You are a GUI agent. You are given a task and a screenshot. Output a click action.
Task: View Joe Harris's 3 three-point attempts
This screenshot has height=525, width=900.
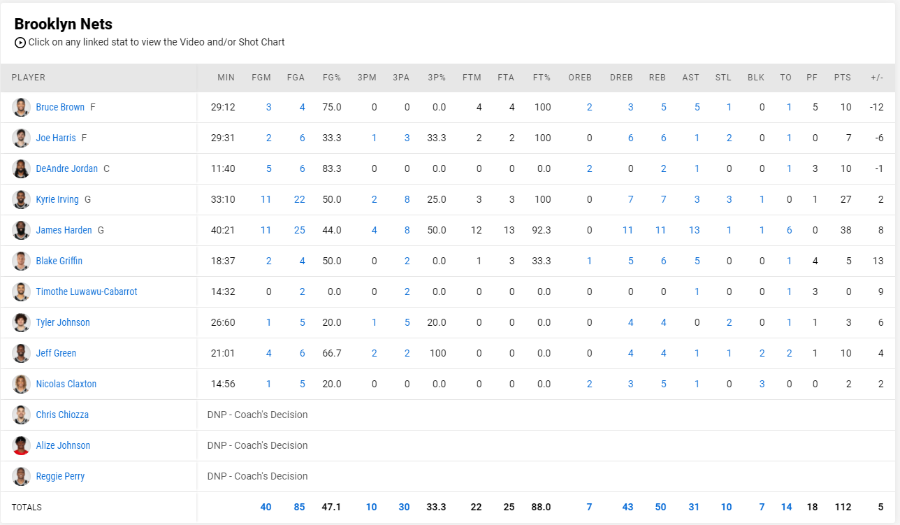(x=407, y=138)
